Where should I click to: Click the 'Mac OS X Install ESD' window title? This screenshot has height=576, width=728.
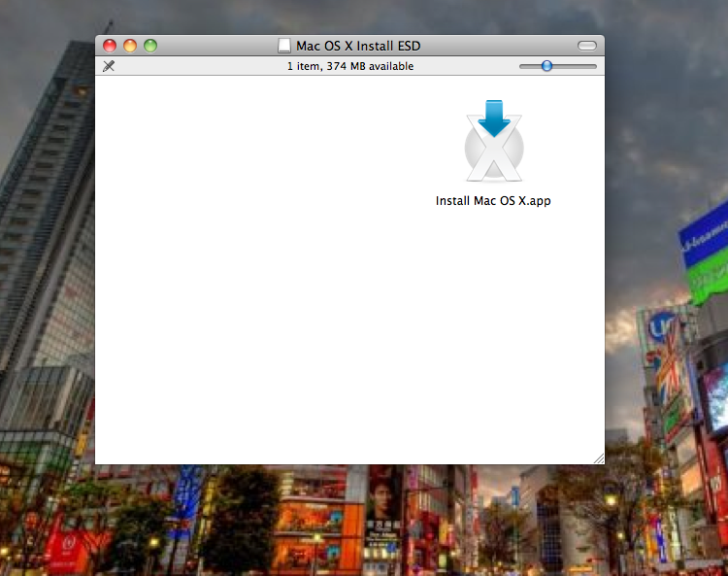point(358,46)
